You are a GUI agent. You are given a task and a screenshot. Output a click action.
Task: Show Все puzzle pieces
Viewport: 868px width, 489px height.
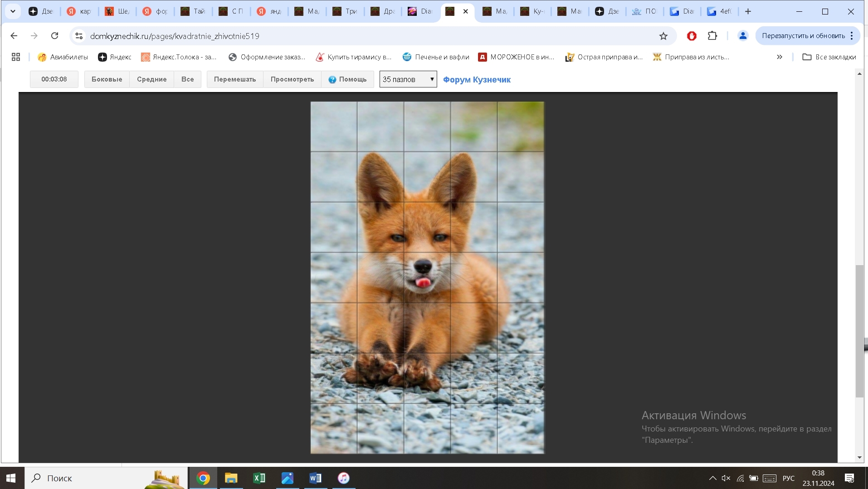pos(187,79)
